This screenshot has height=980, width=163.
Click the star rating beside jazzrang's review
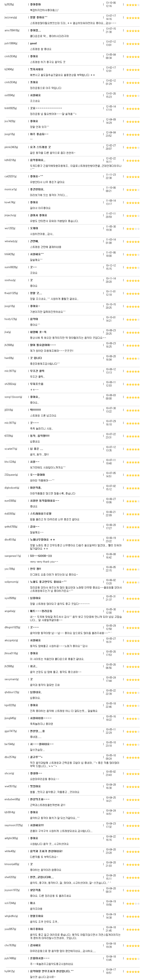[x=133, y=18]
